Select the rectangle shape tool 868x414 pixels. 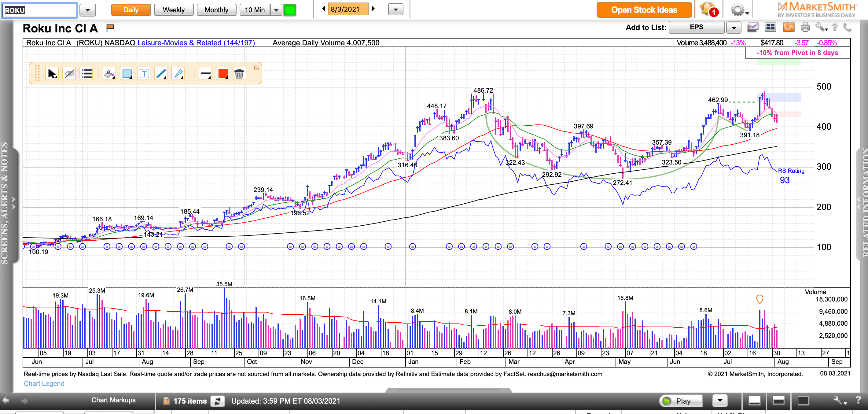point(127,73)
